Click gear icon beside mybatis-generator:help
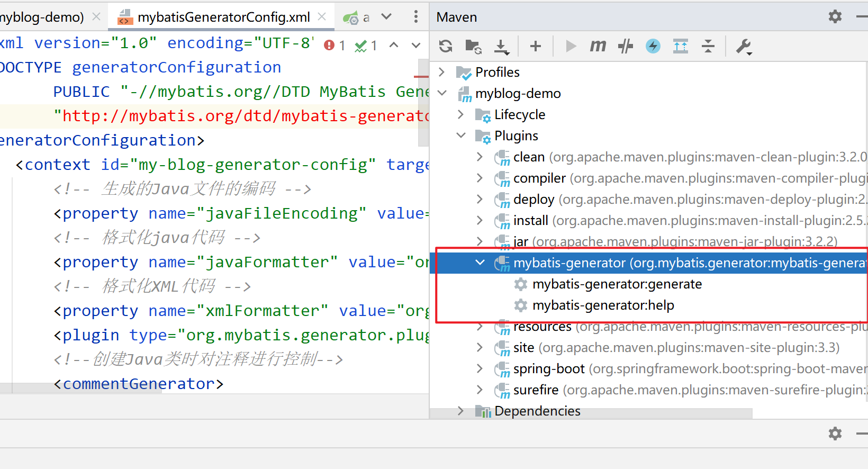 (x=521, y=305)
